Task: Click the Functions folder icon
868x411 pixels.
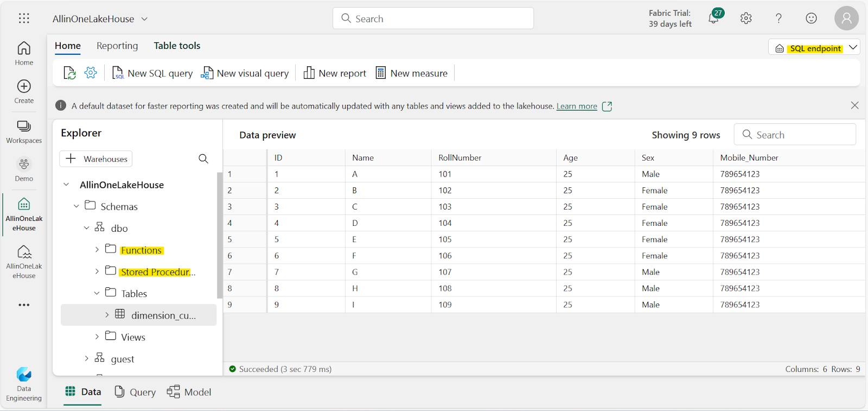Action: [111, 249]
